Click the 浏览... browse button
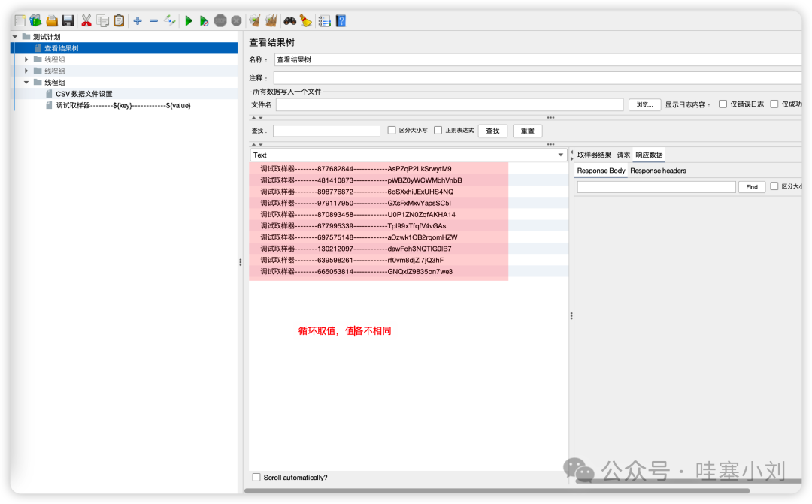 point(645,104)
